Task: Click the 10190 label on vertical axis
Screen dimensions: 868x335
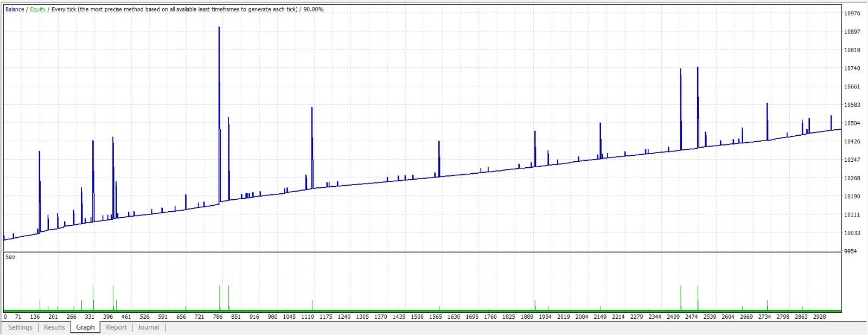Action: point(852,197)
